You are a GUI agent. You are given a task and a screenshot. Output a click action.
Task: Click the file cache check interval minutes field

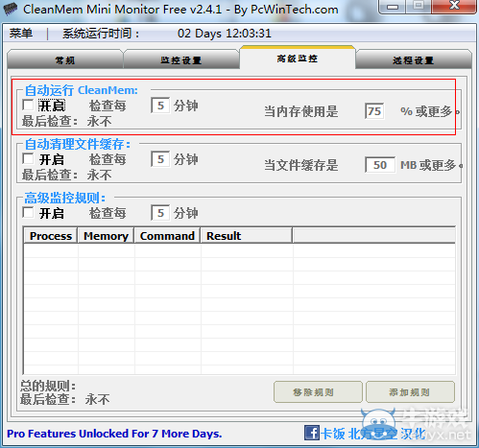click(x=160, y=159)
